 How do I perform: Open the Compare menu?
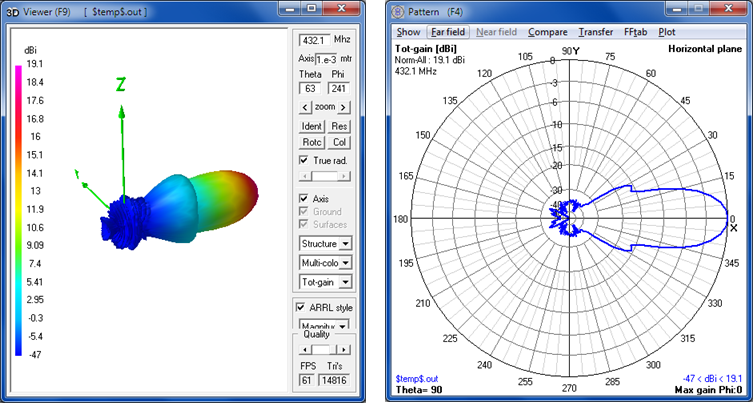[x=547, y=32]
